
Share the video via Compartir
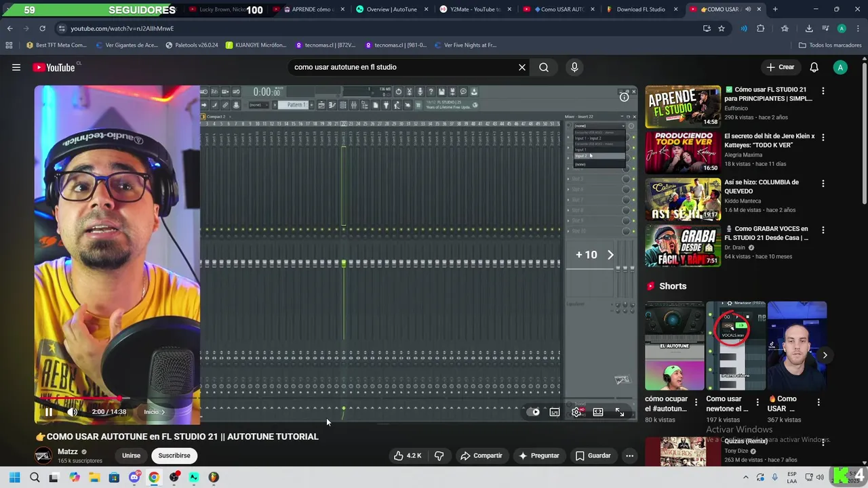point(481,455)
